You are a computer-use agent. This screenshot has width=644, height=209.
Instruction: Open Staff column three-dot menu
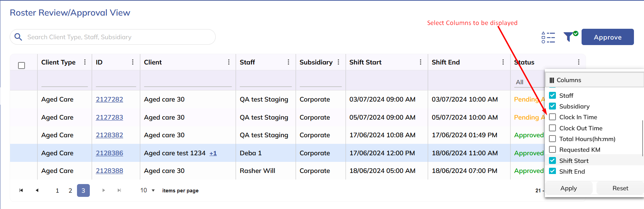coord(288,62)
